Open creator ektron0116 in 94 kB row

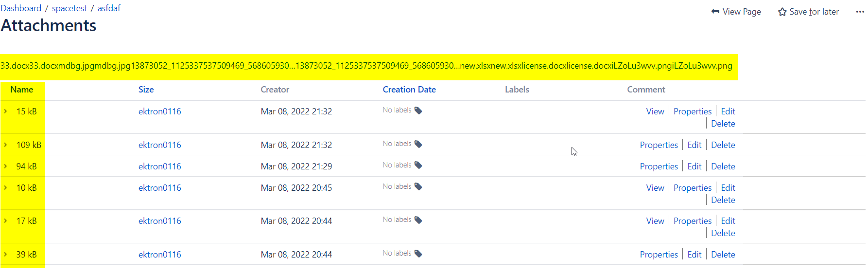pyautogui.click(x=159, y=166)
